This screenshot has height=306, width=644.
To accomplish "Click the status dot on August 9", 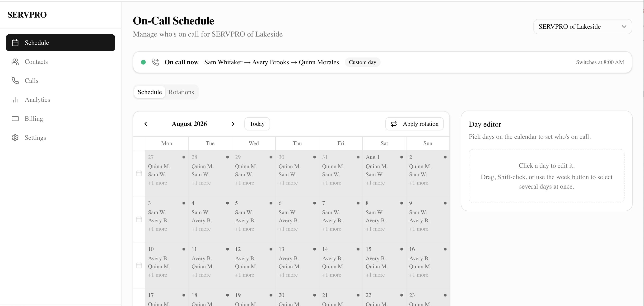I will tap(445, 203).
